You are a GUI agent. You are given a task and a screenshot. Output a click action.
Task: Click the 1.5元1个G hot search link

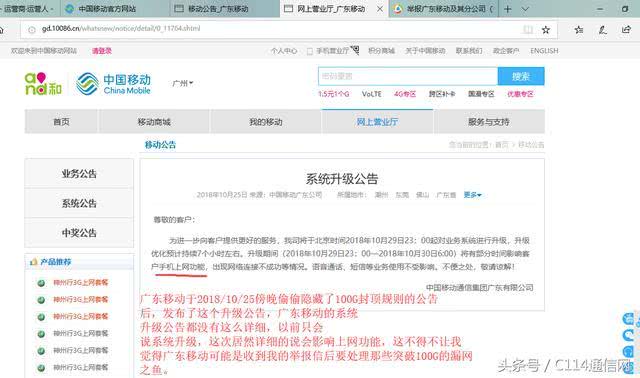pyautogui.click(x=333, y=94)
